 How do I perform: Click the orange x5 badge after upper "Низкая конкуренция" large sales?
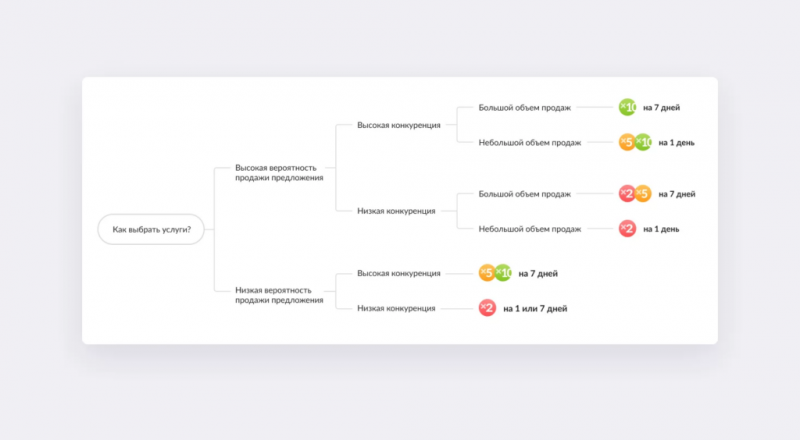(643, 193)
